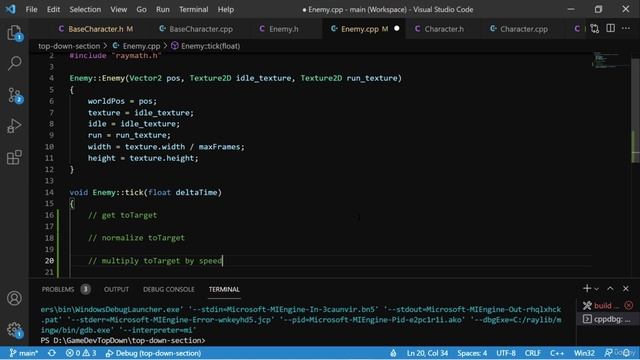Click the '// get toTarget' comment
The image size is (640, 360).
coord(122,215)
